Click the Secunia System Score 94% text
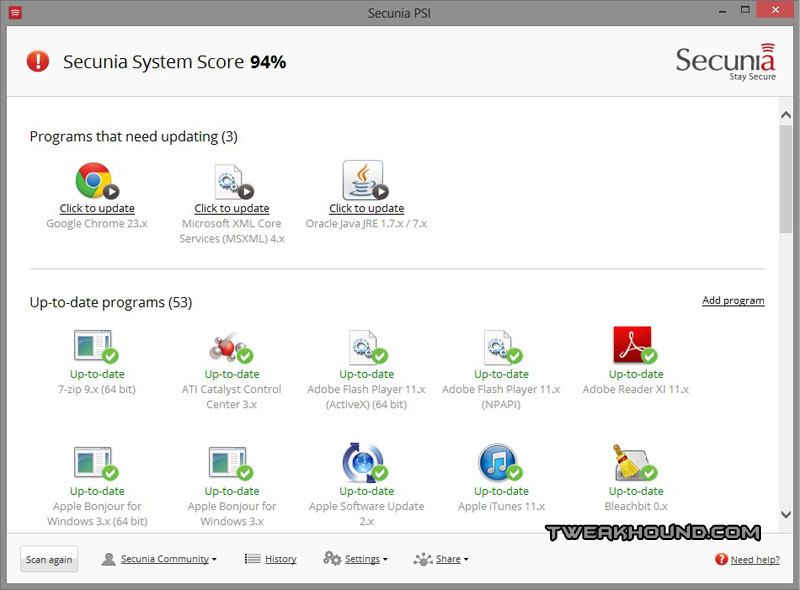 click(174, 62)
